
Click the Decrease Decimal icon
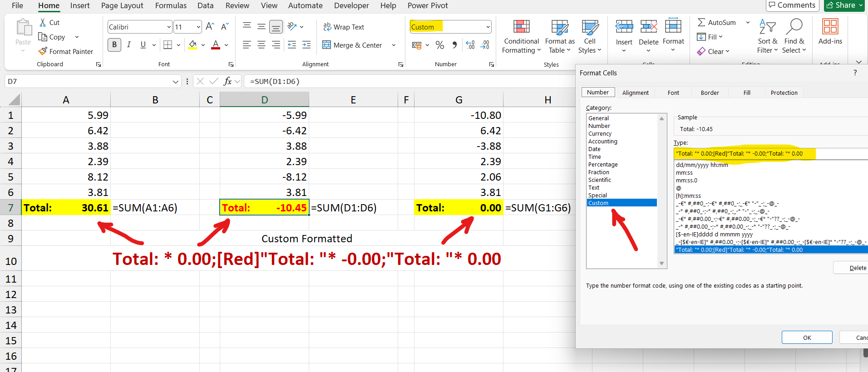[485, 45]
